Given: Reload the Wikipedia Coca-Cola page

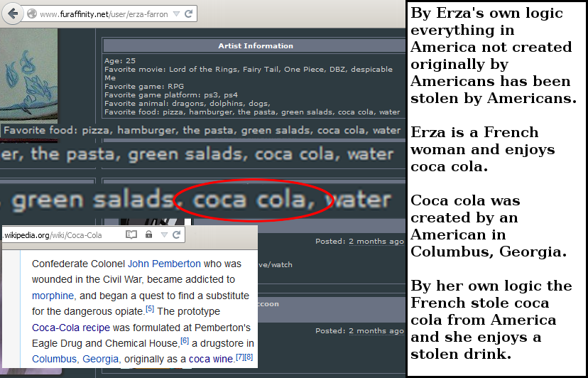Looking at the screenshot, I should (x=176, y=235).
